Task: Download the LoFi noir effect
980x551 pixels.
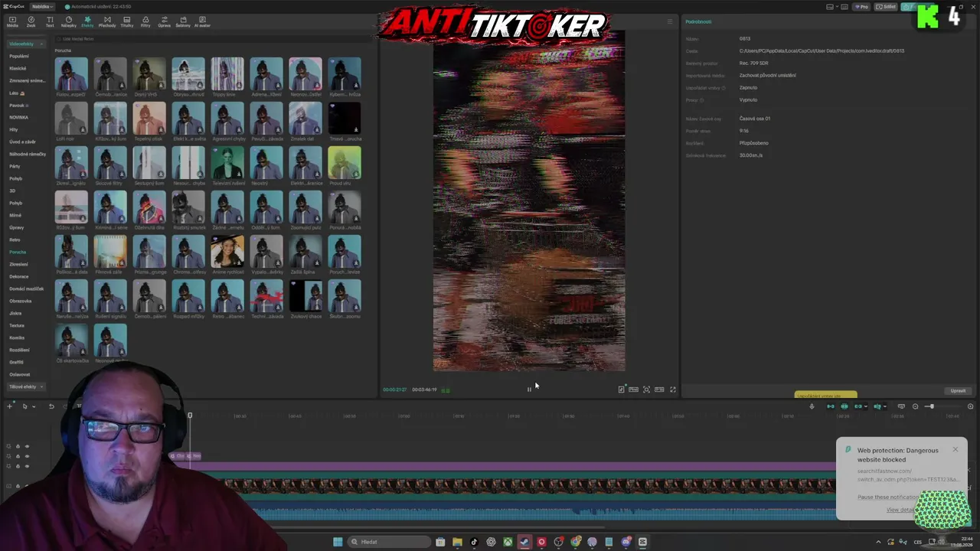Action: [x=82, y=130]
